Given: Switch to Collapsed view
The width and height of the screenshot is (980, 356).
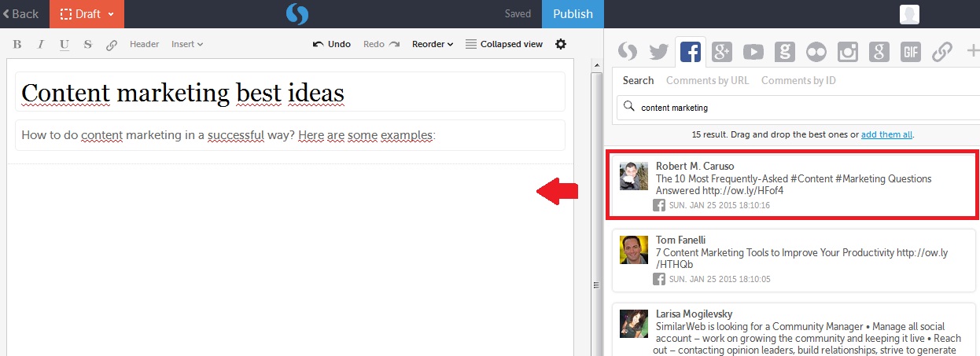Looking at the screenshot, I should [x=504, y=44].
